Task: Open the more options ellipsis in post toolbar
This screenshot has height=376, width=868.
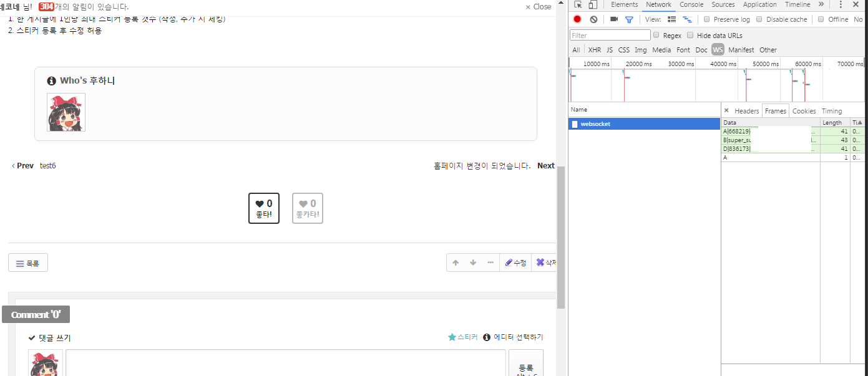Action: [x=490, y=263]
